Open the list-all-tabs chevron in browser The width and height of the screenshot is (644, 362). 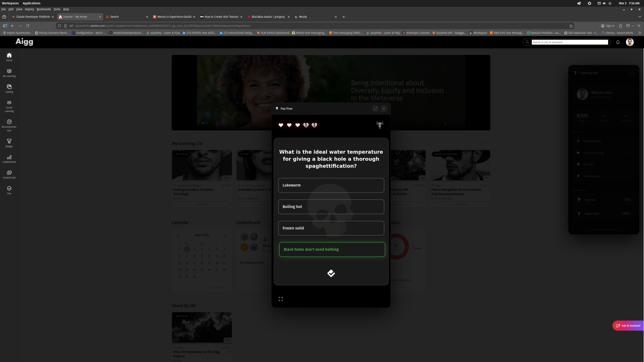tap(640, 17)
